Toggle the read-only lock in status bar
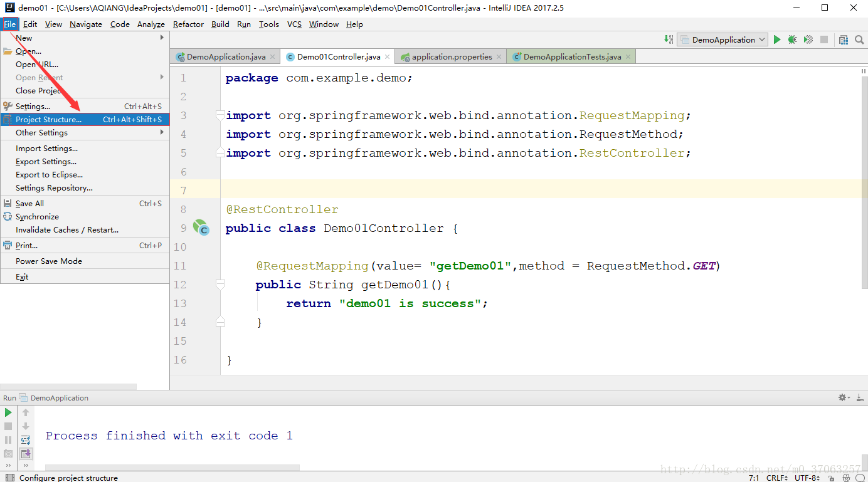The width and height of the screenshot is (868, 482). 832,478
